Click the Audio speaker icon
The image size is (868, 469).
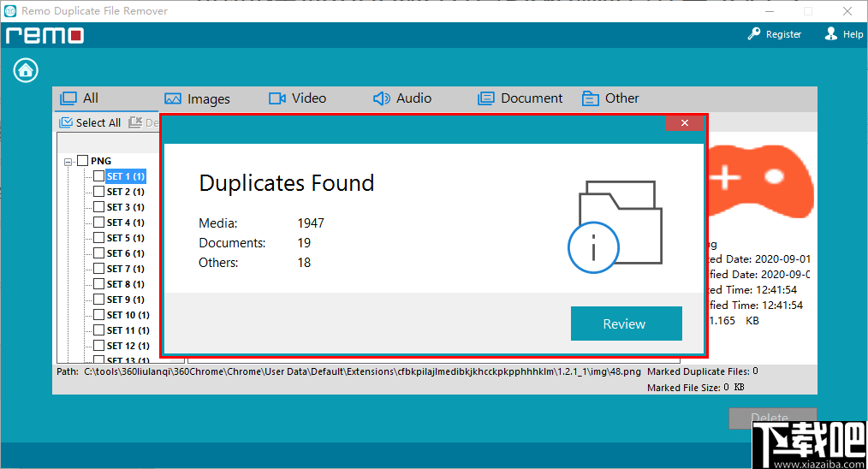tap(382, 98)
